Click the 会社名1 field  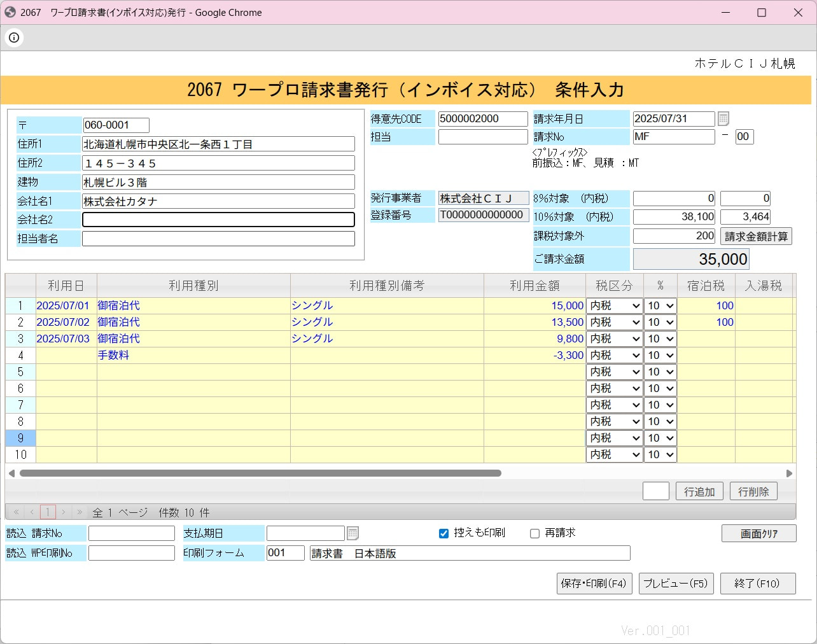coord(218,201)
